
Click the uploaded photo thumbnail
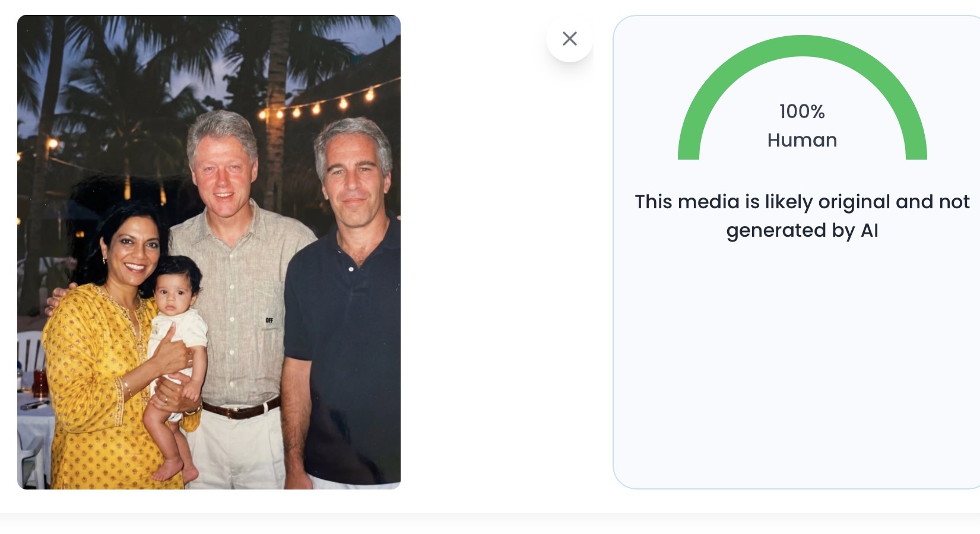[x=209, y=252]
